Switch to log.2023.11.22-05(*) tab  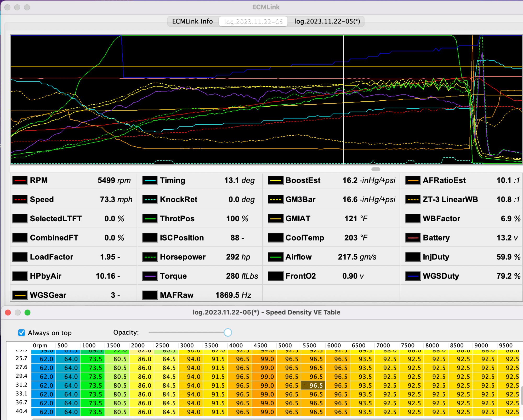tap(327, 21)
